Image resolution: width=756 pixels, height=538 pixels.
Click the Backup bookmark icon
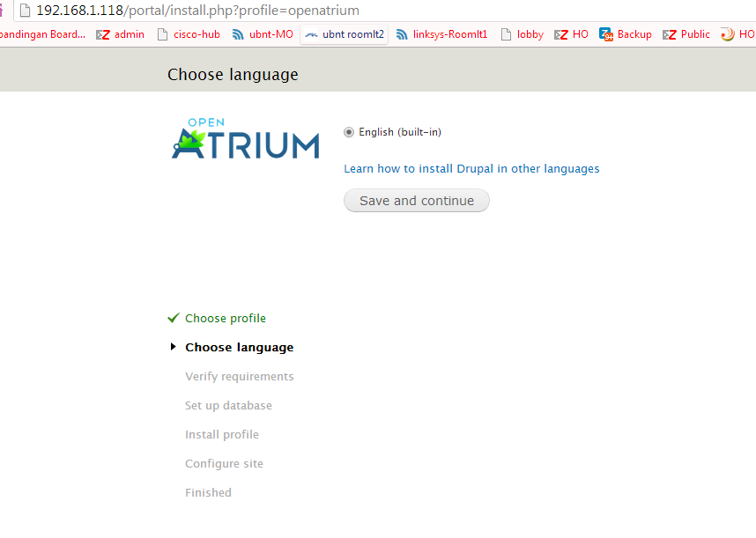(606, 34)
